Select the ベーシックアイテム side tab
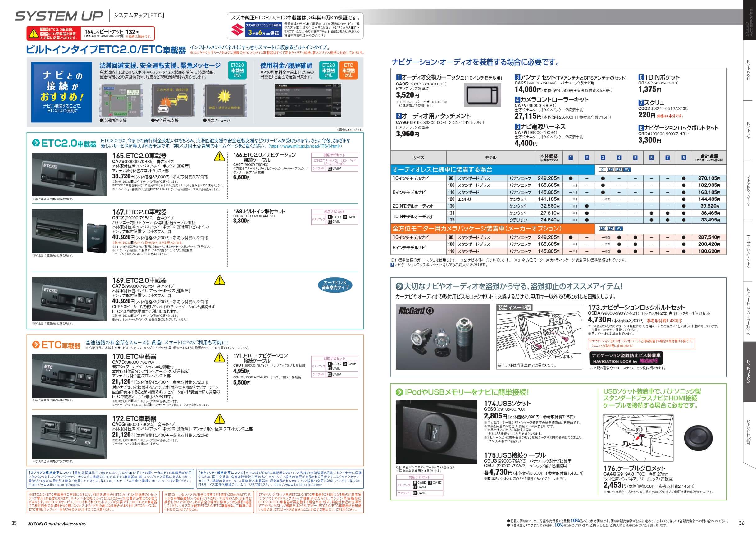 pos(749,191)
